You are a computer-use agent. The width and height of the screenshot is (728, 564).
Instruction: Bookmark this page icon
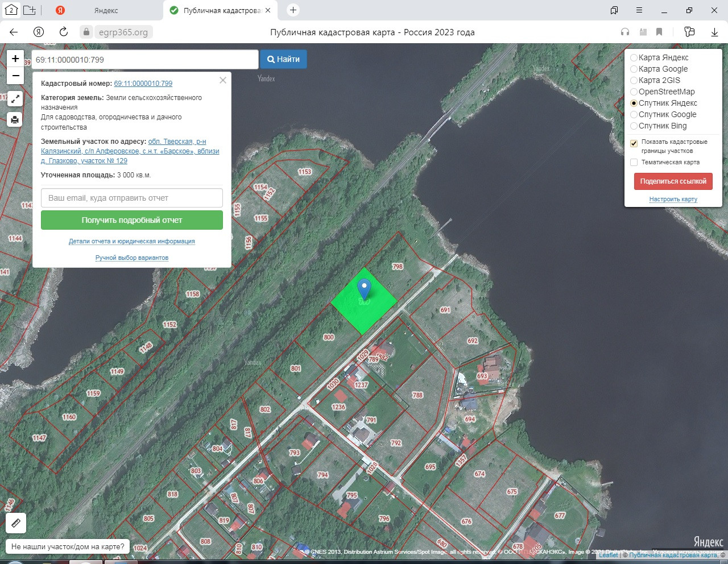659,32
